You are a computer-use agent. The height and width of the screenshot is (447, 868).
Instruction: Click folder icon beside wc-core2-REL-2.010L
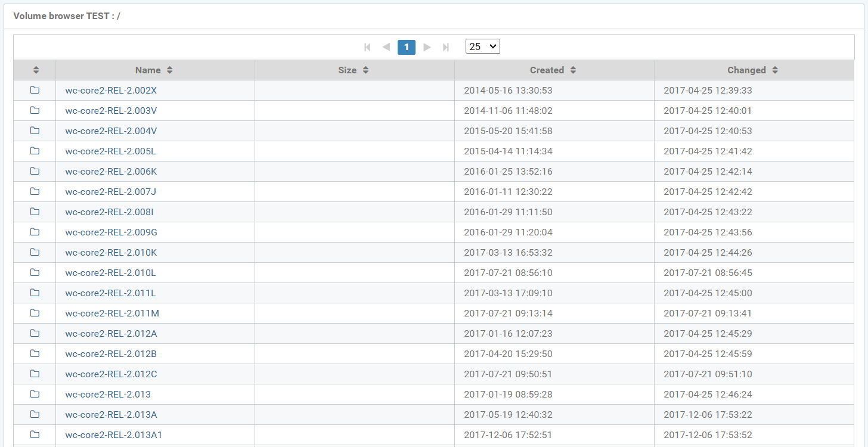tap(35, 273)
